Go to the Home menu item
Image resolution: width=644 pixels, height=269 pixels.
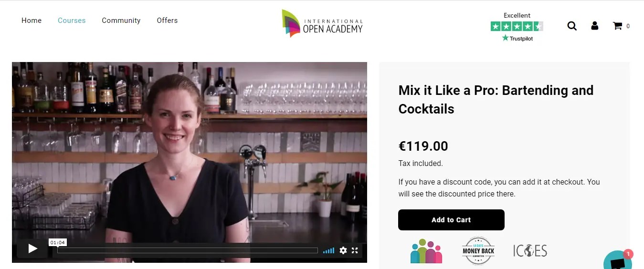(x=32, y=21)
